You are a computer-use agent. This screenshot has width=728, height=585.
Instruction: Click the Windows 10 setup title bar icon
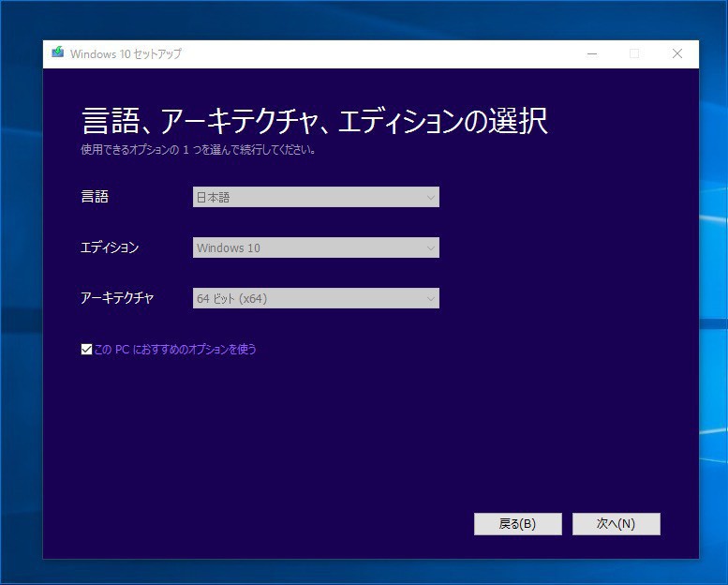coord(57,52)
